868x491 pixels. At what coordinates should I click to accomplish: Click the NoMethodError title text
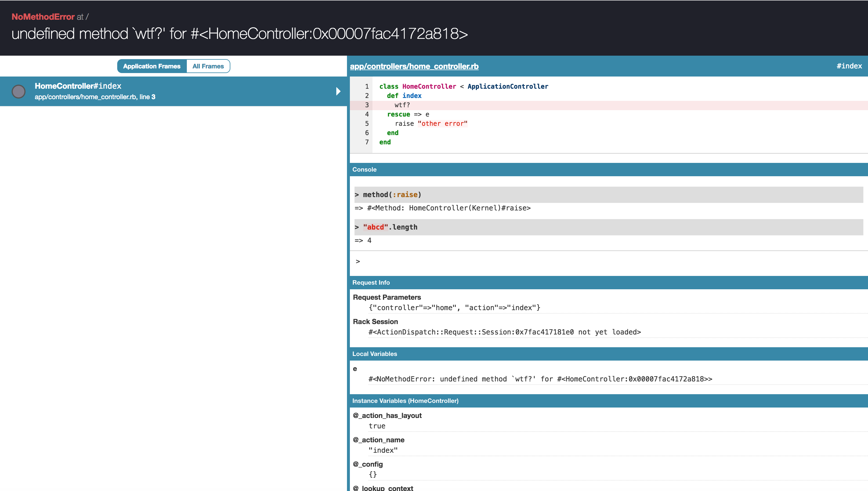(43, 17)
